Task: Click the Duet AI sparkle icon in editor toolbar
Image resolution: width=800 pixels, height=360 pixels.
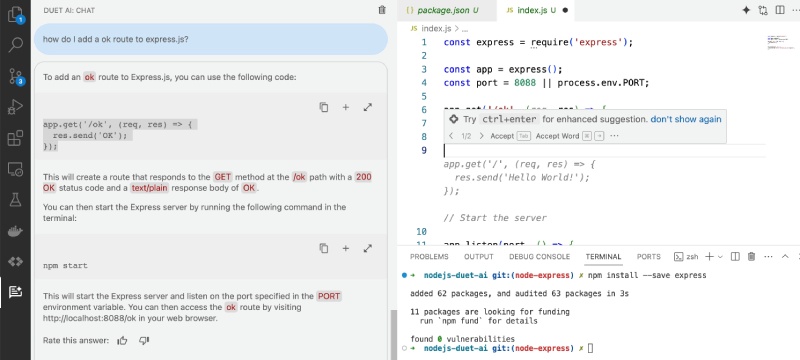Action: (746, 10)
